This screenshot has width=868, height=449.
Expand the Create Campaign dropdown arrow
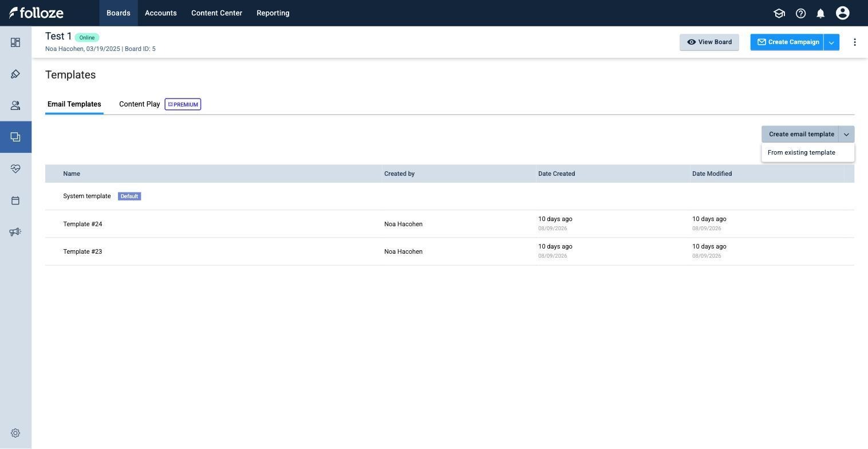click(x=831, y=42)
